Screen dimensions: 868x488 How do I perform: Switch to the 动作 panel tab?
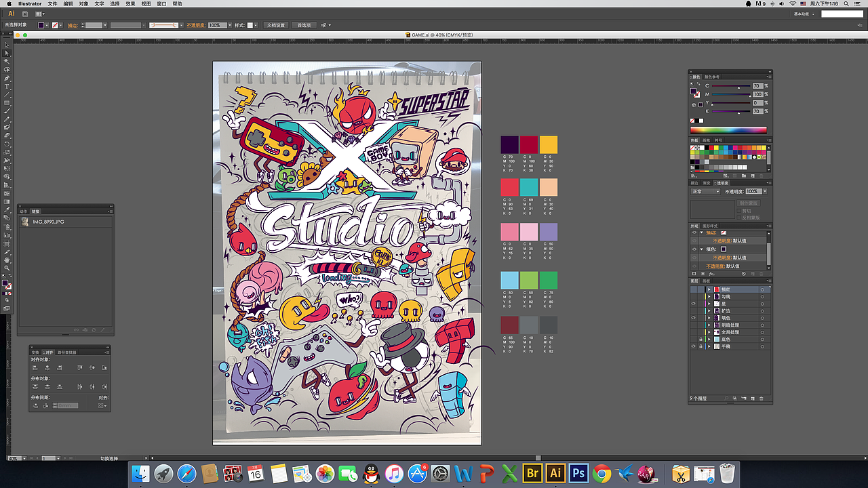pos(24,211)
